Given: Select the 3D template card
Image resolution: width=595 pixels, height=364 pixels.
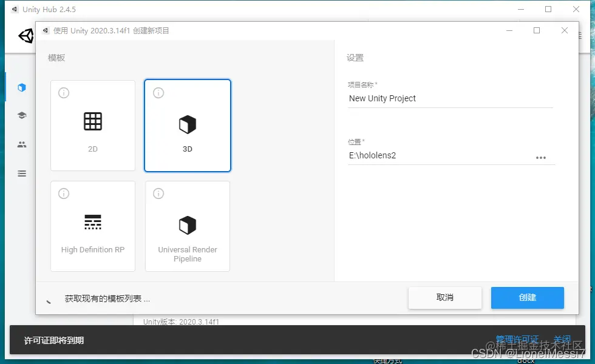Looking at the screenshot, I should click(x=188, y=126).
